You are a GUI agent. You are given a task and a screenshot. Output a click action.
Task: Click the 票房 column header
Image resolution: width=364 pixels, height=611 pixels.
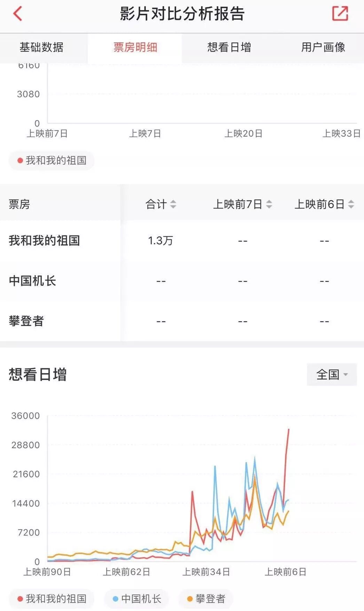pyautogui.click(x=19, y=204)
